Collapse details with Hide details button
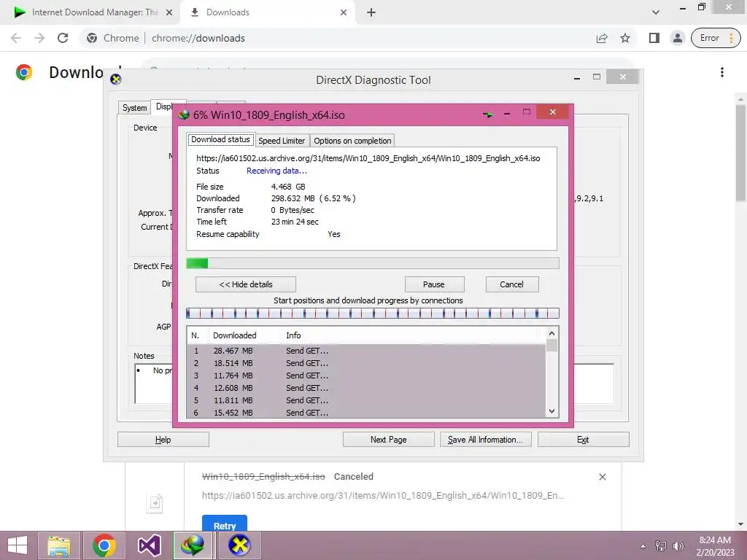 tap(245, 284)
